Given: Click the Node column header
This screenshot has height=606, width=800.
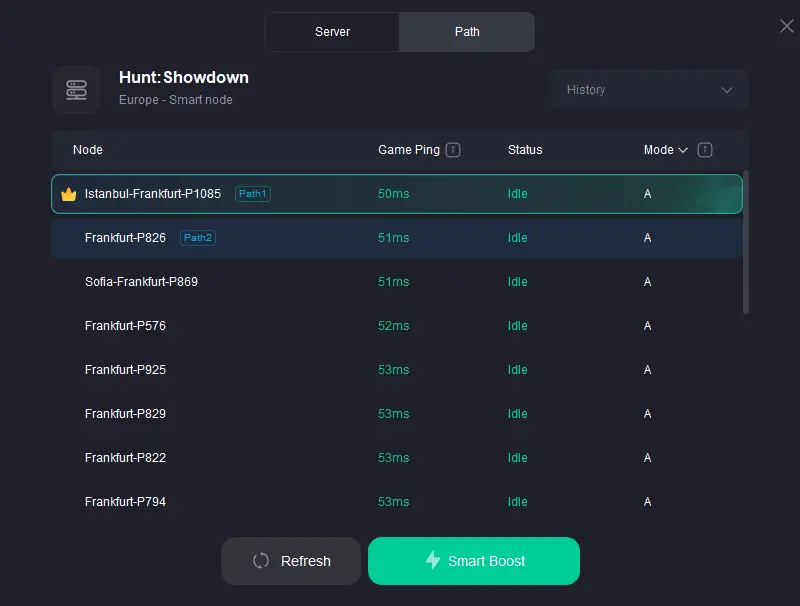Looking at the screenshot, I should (88, 150).
